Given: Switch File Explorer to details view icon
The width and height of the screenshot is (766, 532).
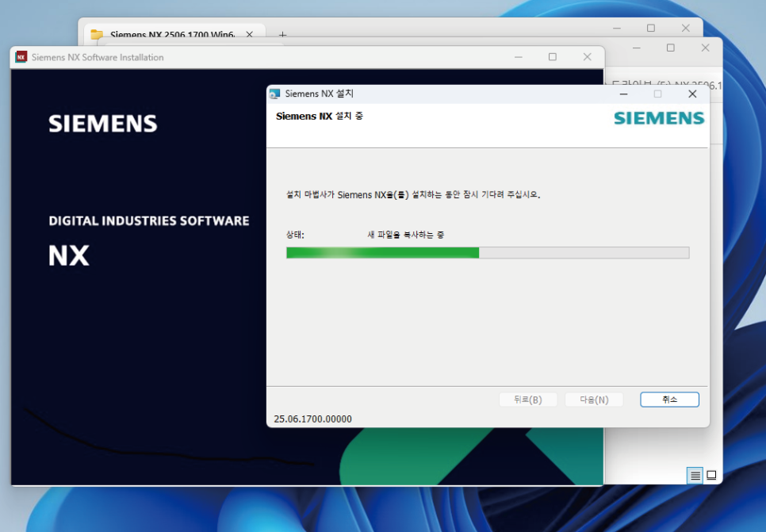Looking at the screenshot, I should (695, 475).
